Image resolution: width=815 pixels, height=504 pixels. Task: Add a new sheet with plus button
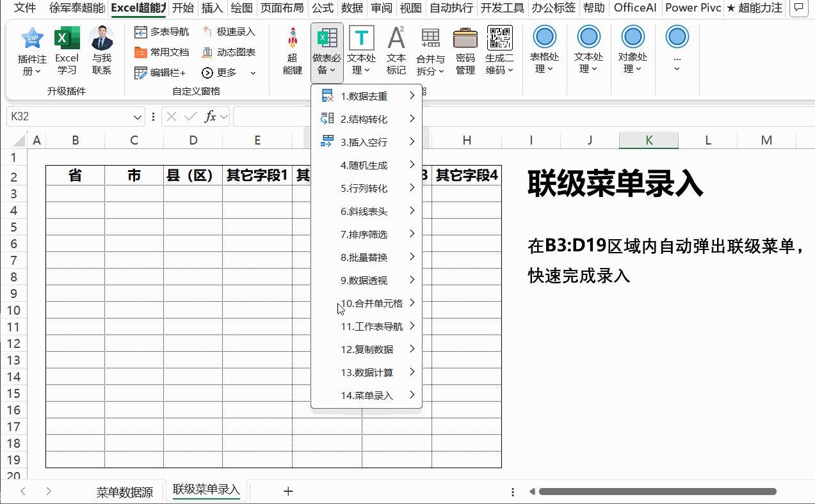coord(288,491)
